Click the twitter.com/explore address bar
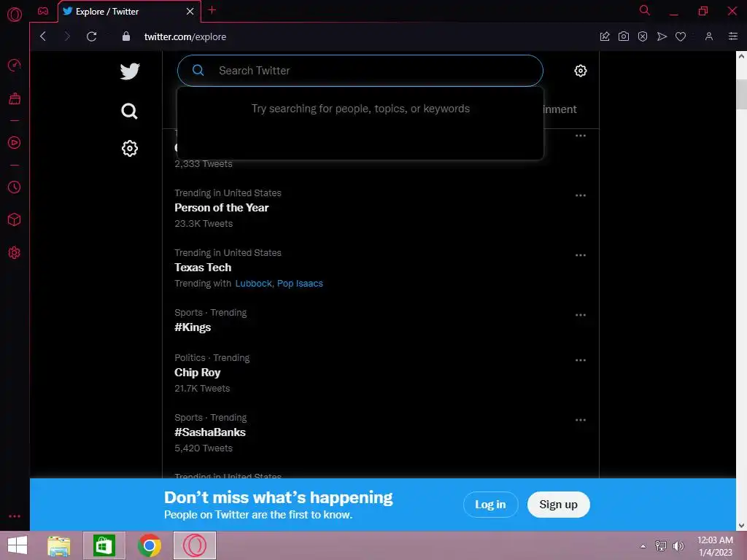Viewport: 747px width, 560px height. (185, 36)
